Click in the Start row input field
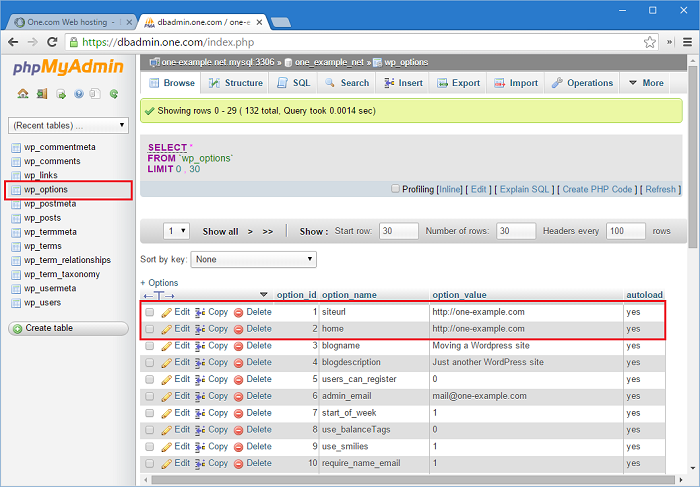The width and height of the screenshot is (700, 487). pyautogui.click(x=399, y=231)
